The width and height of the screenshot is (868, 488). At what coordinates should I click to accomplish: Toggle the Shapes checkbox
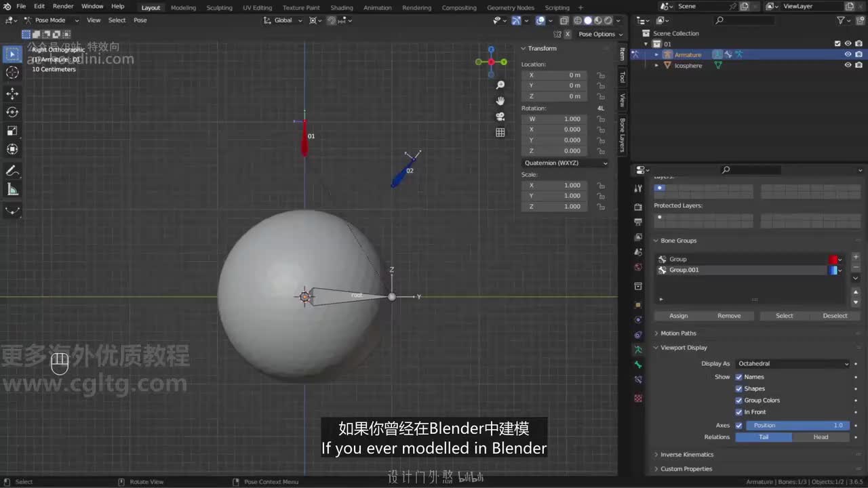[x=739, y=388]
